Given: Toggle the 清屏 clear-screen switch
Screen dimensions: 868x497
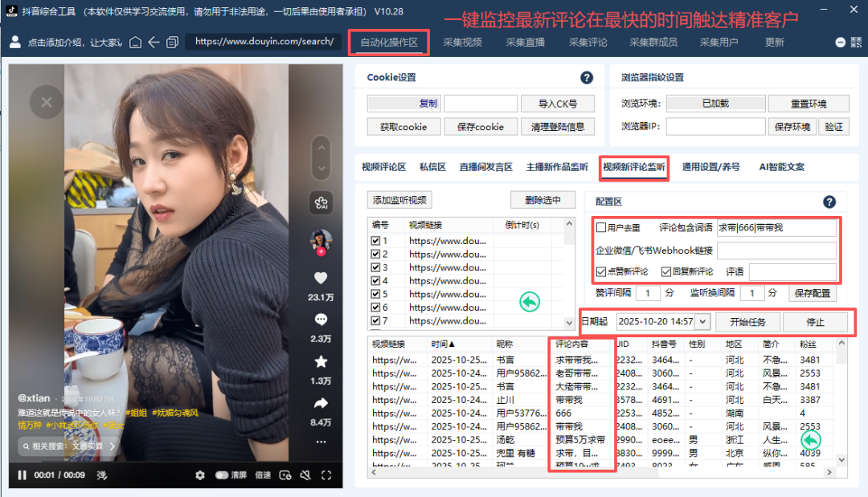Looking at the screenshot, I should [x=222, y=475].
